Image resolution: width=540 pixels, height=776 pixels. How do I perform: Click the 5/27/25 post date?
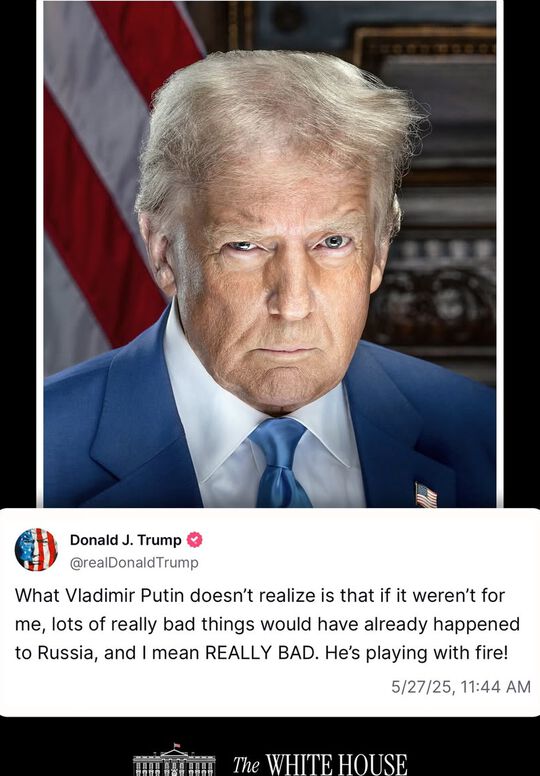coord(421,687)
